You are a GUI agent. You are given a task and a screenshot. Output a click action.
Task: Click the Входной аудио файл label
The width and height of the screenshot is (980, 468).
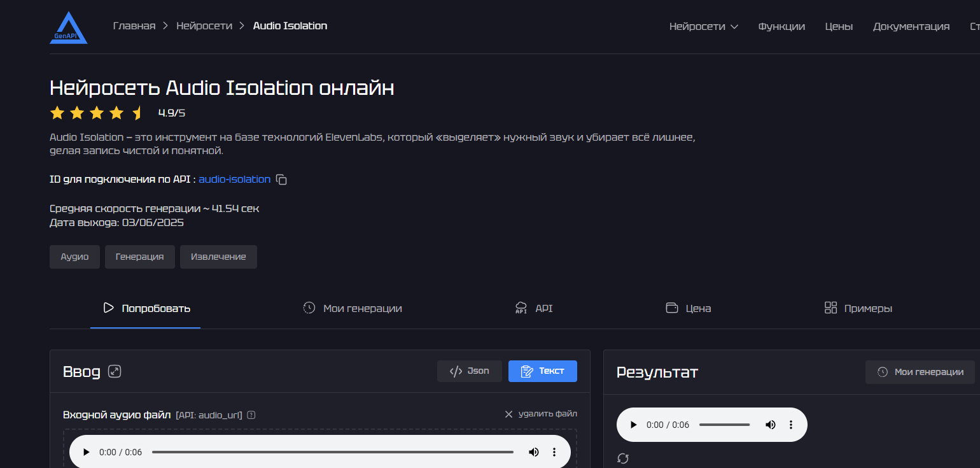coord(116,415)
